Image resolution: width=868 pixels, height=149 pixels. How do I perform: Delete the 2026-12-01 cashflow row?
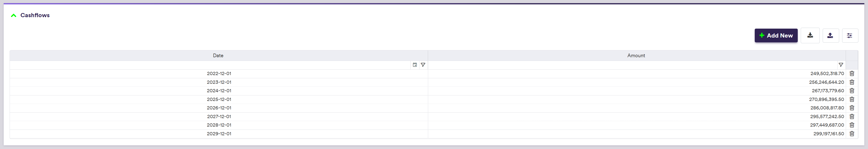pos(852,108)
